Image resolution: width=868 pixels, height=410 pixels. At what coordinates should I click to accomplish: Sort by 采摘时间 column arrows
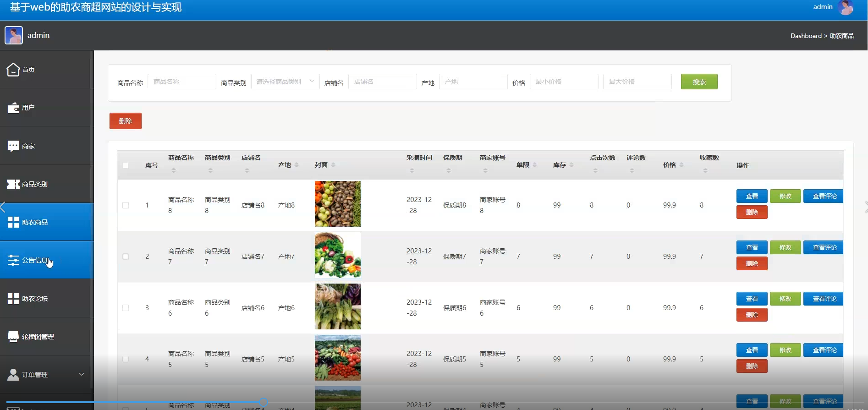(x=412, y=170)
